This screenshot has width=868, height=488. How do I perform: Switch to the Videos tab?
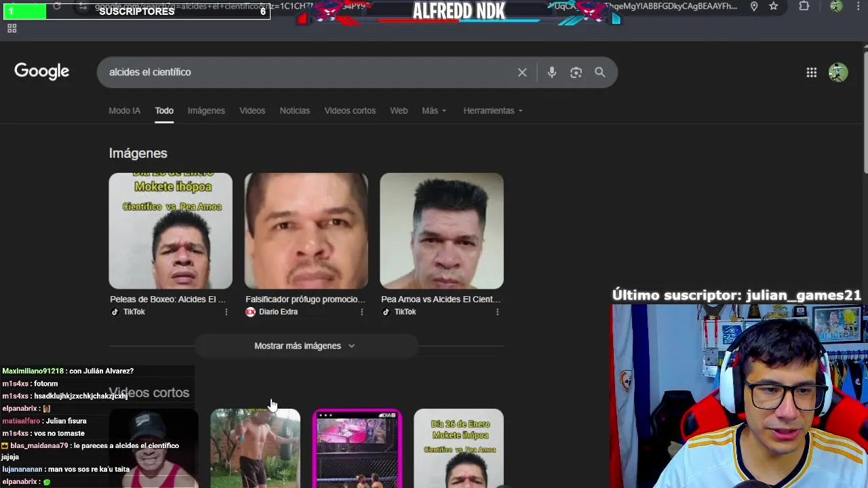252,110
